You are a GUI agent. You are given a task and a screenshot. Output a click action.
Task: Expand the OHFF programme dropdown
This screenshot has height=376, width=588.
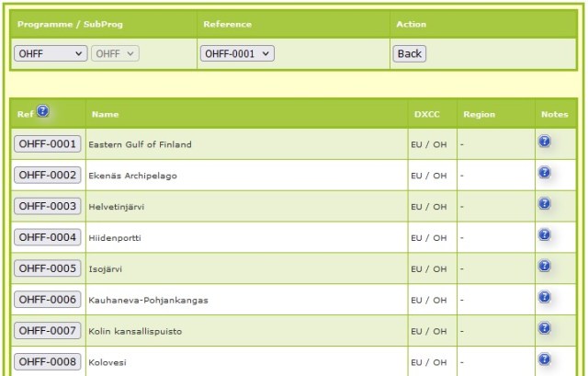(51, 54)
